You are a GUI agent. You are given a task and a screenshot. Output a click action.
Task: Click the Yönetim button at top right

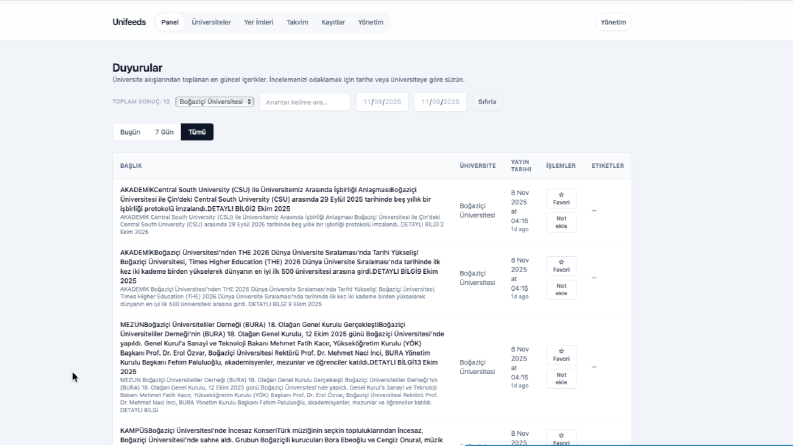[613, 22]
